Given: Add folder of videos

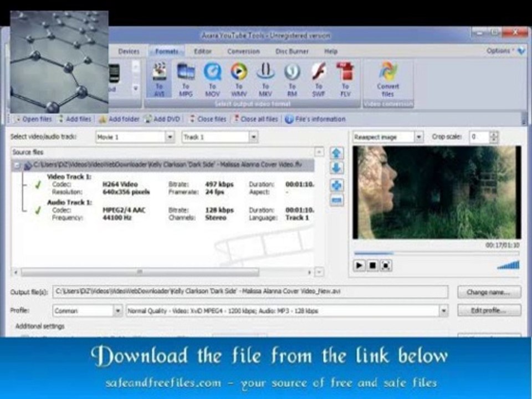Looking at the screenshot, I should pos(119,119).
